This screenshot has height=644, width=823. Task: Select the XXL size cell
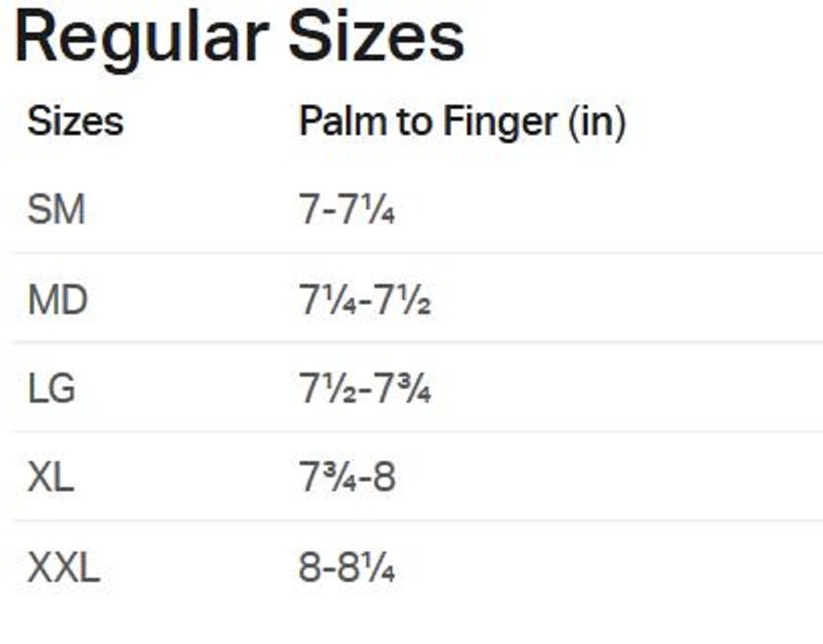[x=64, y=569]
